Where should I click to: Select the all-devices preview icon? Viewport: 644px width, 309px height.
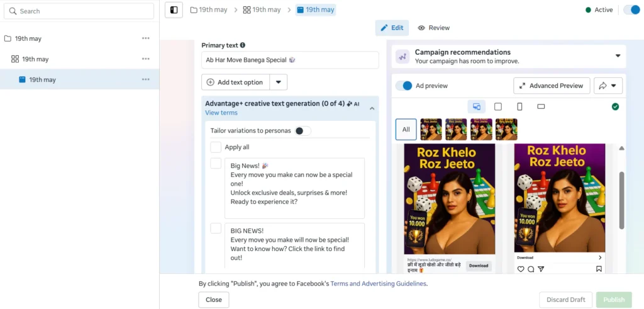coord(476,107)
